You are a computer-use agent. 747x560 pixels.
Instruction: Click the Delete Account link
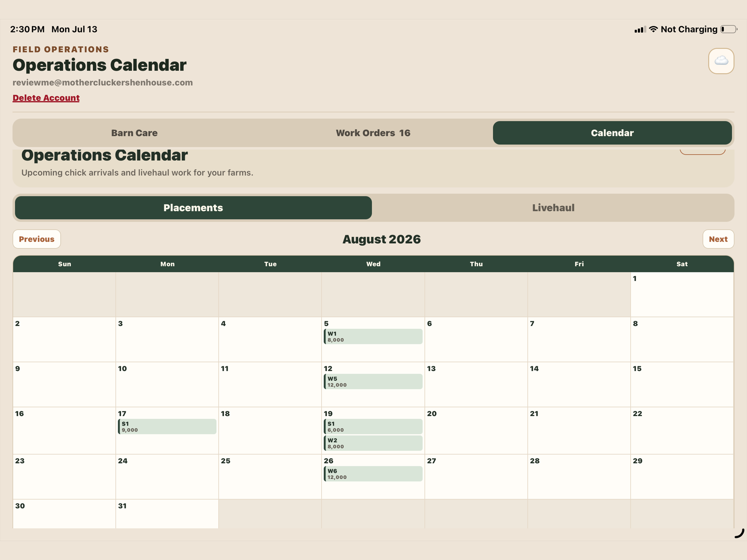tap(46, 98)
